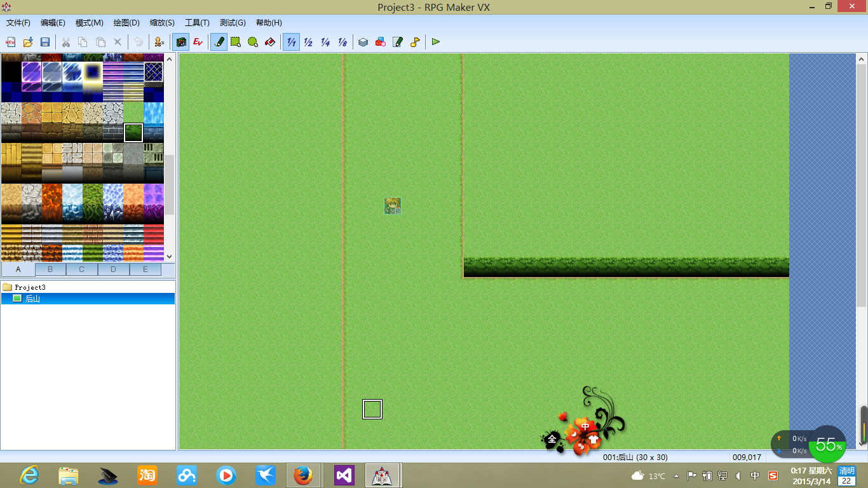Switch to tileset tab C
868x488 pixels.
click(82, 269)
